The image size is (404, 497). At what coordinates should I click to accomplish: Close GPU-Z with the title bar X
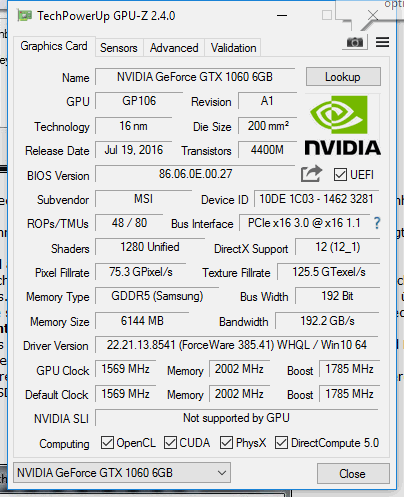pyautogui.click(x=373, y=15)
